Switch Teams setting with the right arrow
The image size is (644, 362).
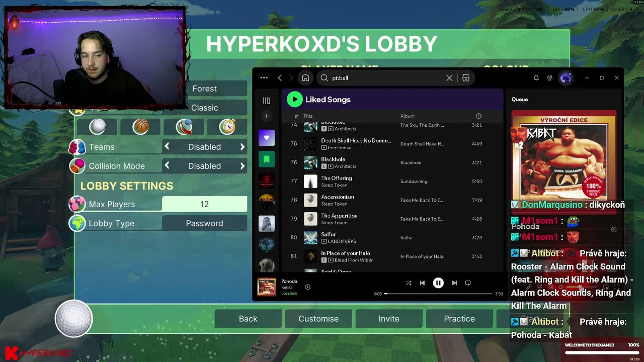(x=242, y=147)
